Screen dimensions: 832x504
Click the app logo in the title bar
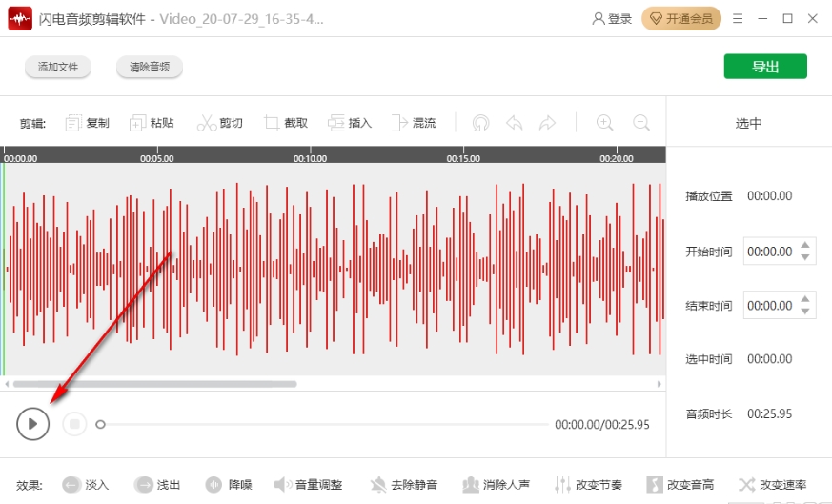[x=20, y=19]
